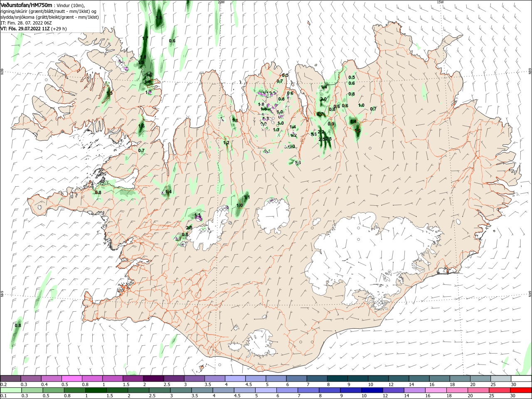Click the snow legend swatch labeled 6
The width and height of the screenshot is (532, 399).
297,379
